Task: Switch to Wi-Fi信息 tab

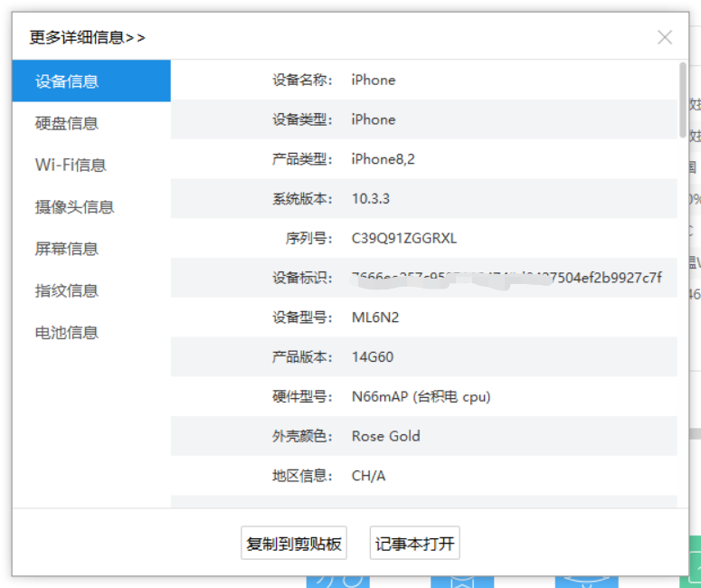Action: click(91, 165)
